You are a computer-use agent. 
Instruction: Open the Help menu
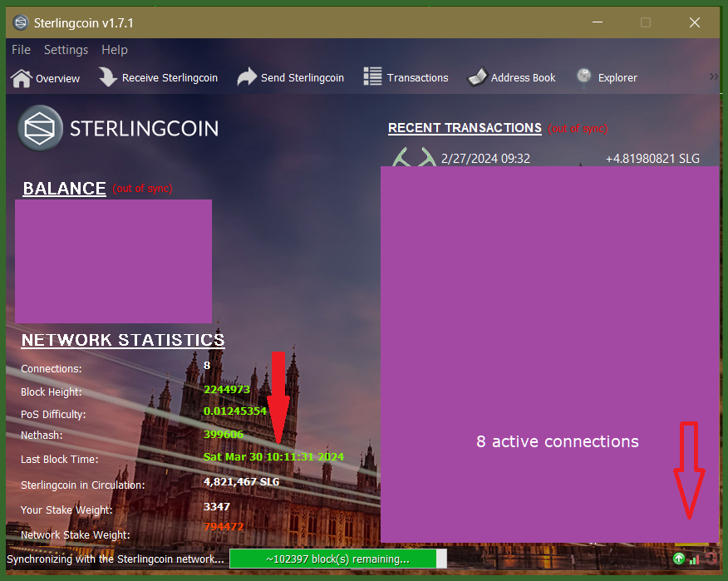115,50
